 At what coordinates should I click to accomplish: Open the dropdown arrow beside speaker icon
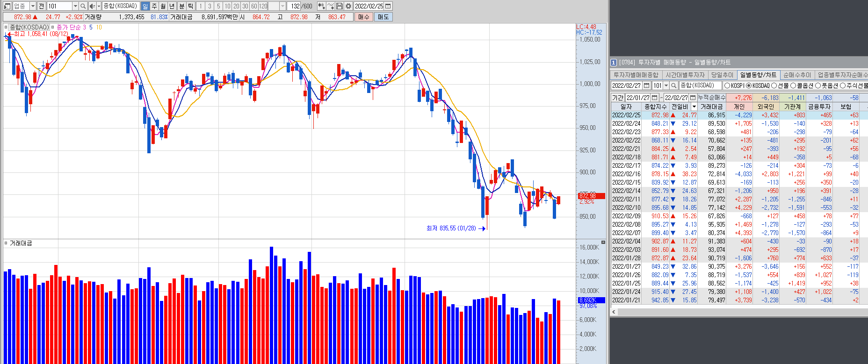pos(99,6)
